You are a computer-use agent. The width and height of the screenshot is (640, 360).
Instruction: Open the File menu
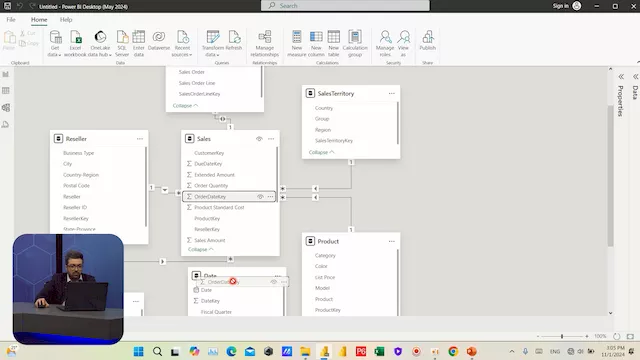(x=11, y=20)
